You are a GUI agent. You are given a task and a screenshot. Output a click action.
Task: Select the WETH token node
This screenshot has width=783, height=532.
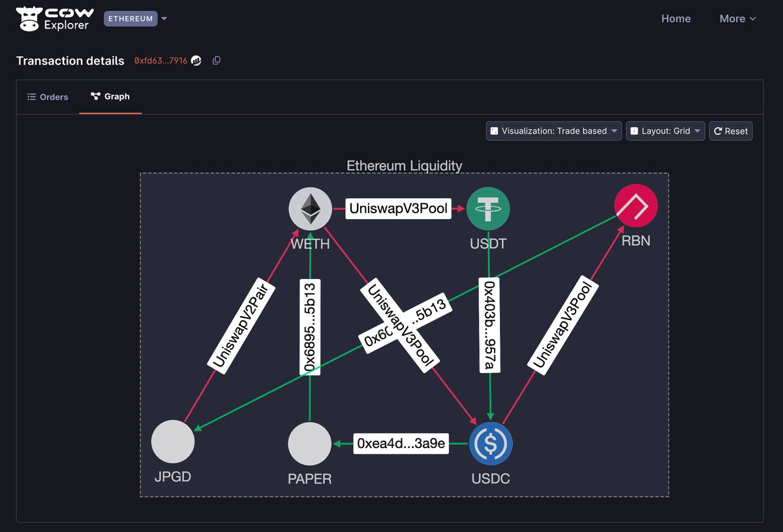point(310,209)
